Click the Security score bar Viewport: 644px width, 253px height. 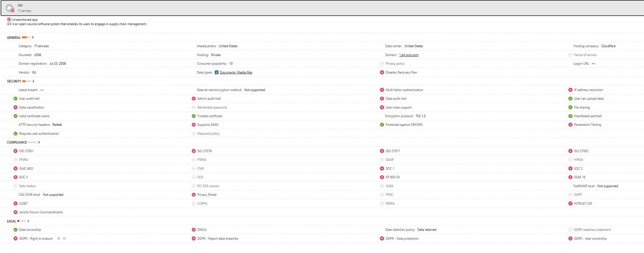tap(26, 81)
